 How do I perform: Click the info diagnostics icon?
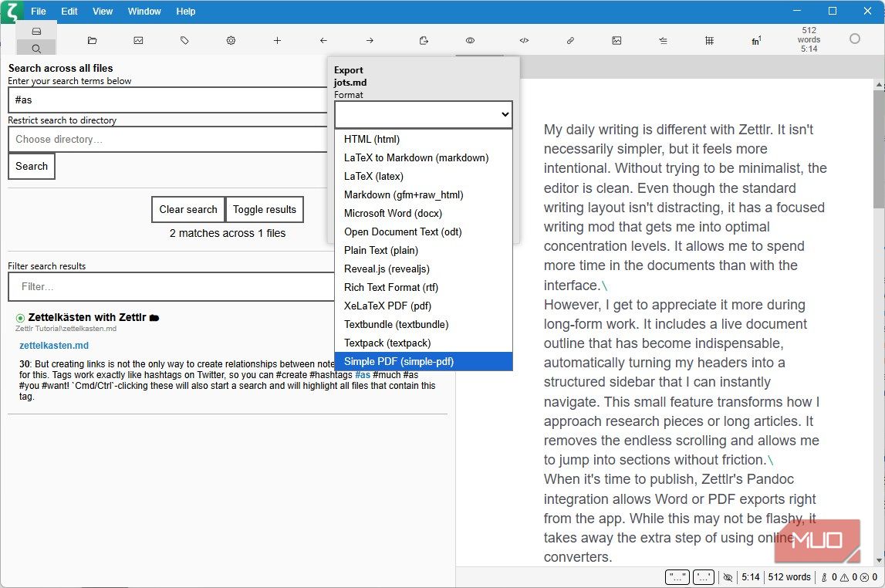coord(825,577)
